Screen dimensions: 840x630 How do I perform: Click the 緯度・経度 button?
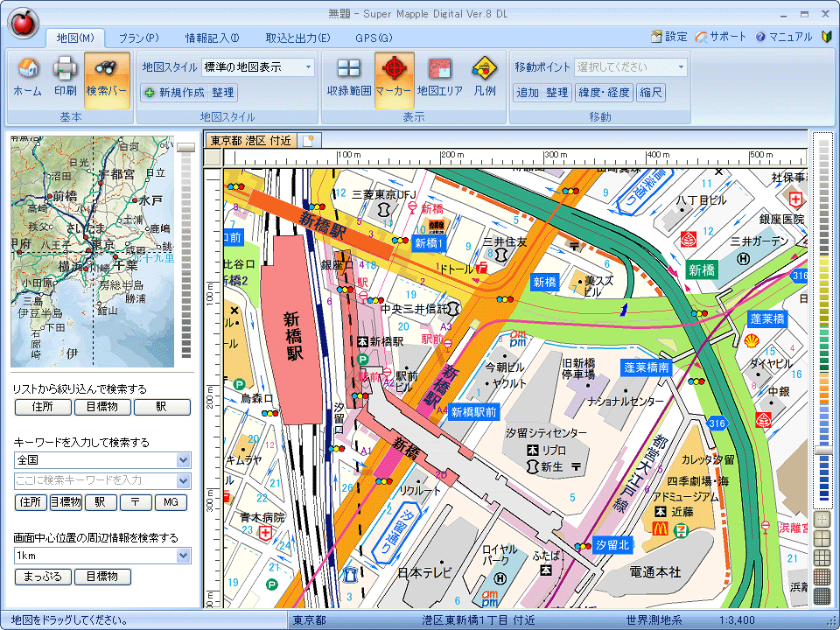click(605, 93)
